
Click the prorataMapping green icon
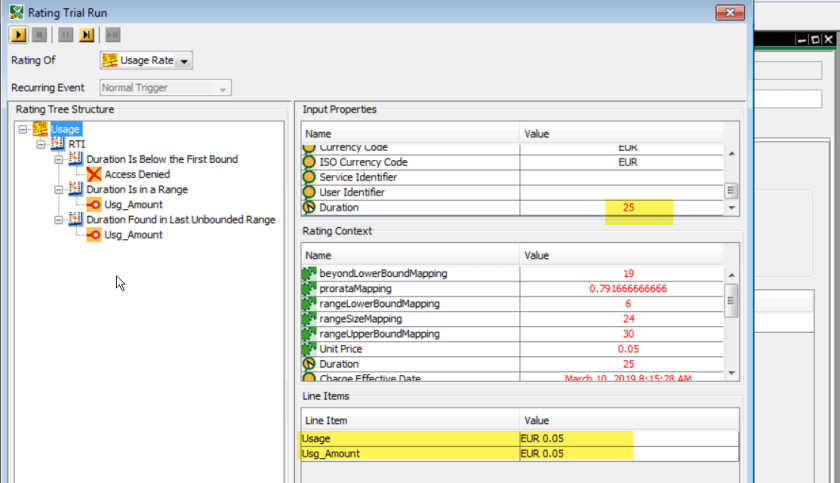click(309, 288)
